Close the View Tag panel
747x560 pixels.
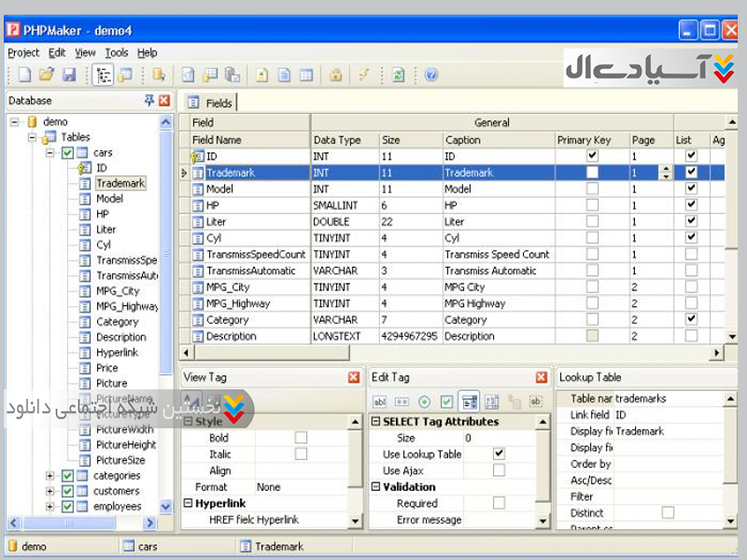click(354, 377)
